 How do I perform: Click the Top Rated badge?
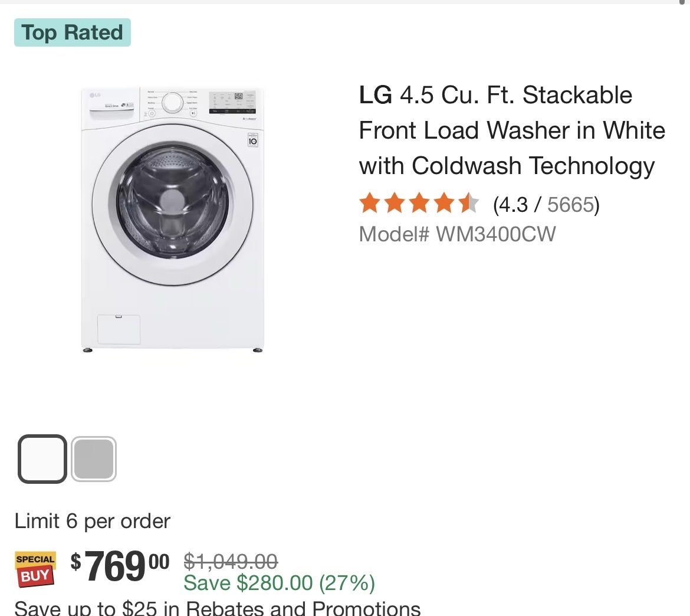(72, 32)
